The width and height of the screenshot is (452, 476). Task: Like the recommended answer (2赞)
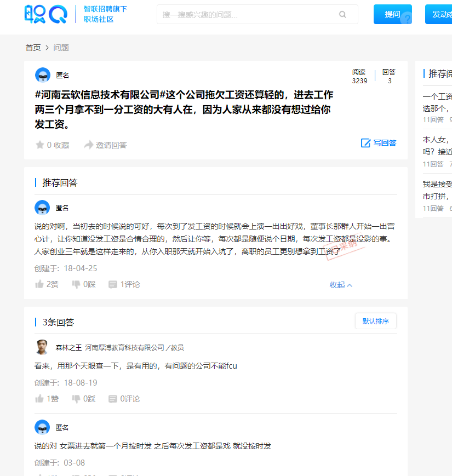click(47, 284)
